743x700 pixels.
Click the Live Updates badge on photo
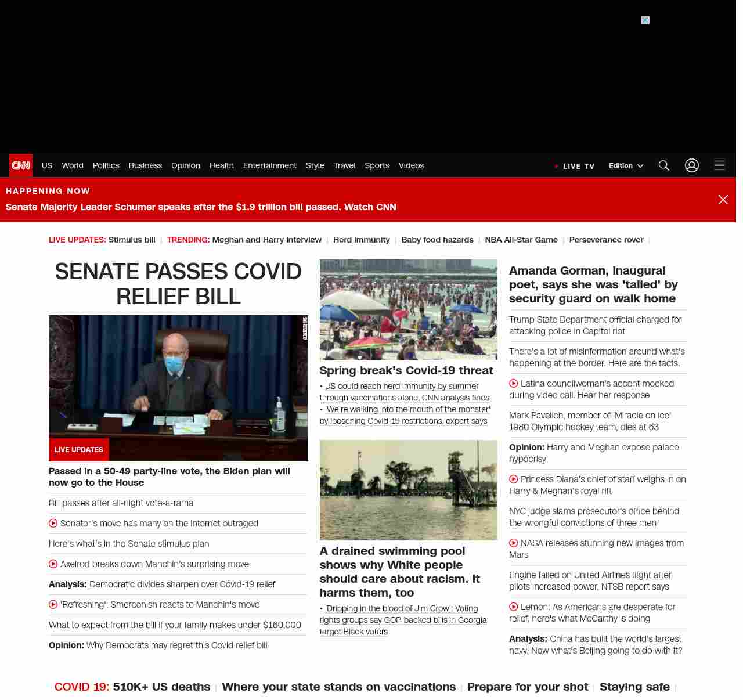[x=79, y=450]
